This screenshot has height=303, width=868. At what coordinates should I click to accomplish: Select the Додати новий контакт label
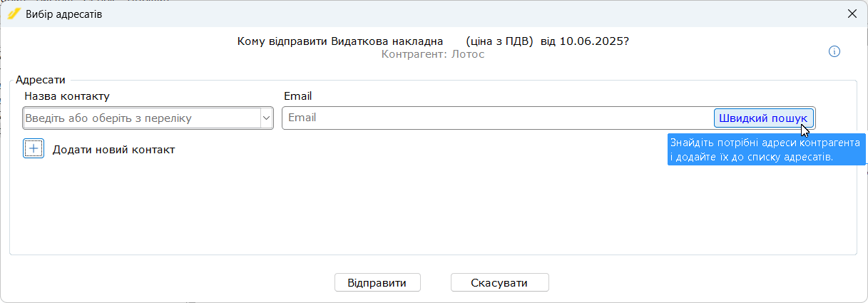click(x=114, y=150)
